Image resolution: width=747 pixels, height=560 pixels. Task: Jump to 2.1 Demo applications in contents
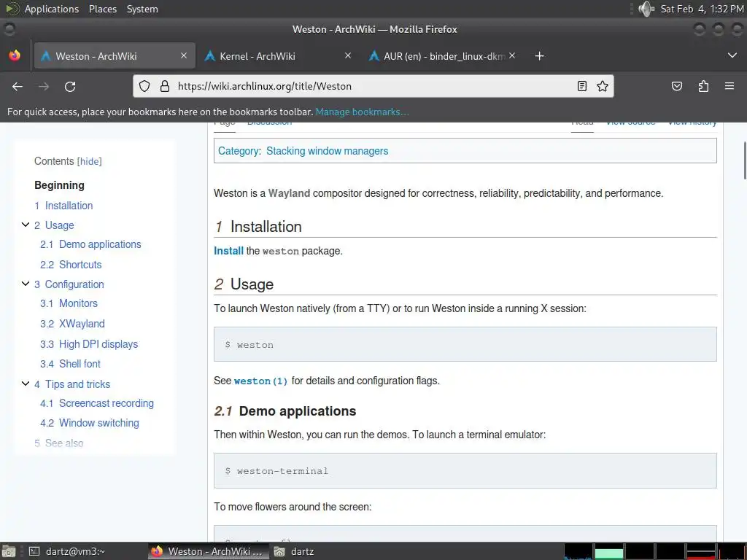click(x=90, y=244)
